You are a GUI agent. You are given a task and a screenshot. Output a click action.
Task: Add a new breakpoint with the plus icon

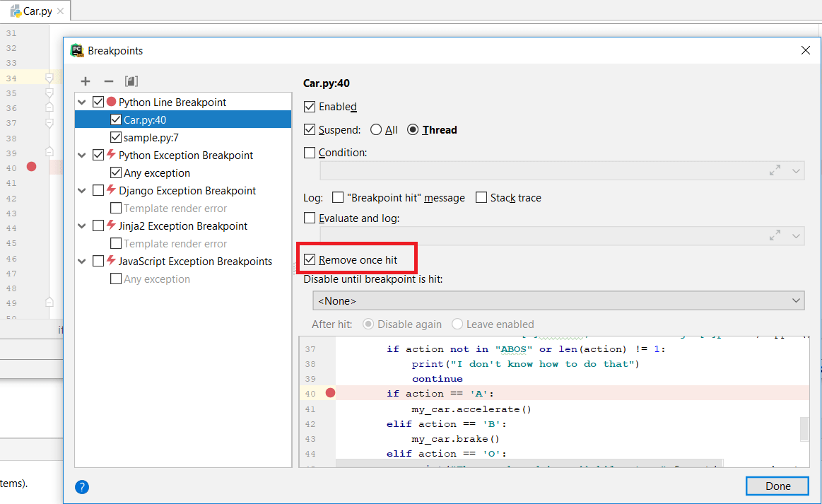coord(86,81)
